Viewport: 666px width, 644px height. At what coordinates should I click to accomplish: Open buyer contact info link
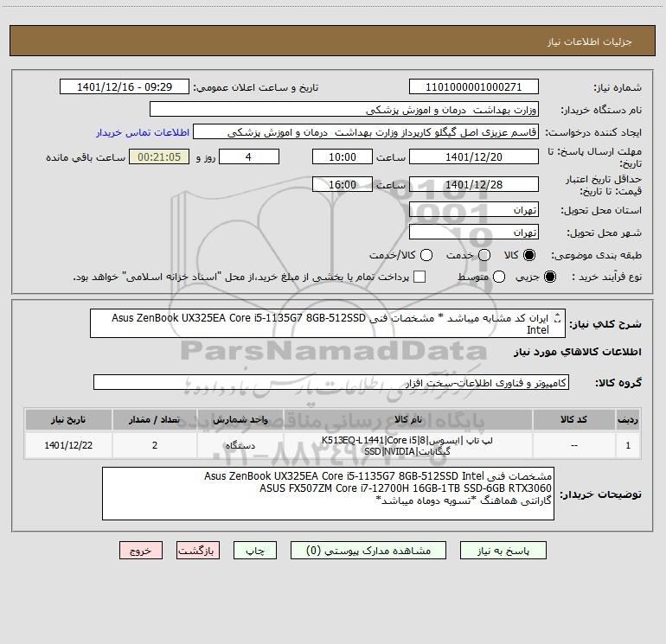143,132
